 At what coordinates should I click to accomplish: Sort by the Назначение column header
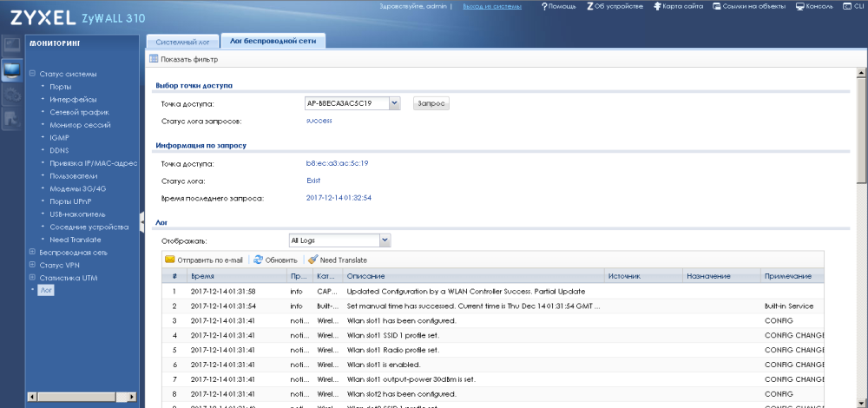coord(720,276)
